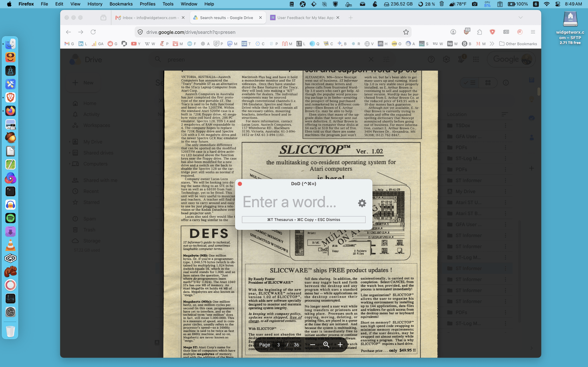
Task: Open the Wi-Fi status menu
Action: 546,4
